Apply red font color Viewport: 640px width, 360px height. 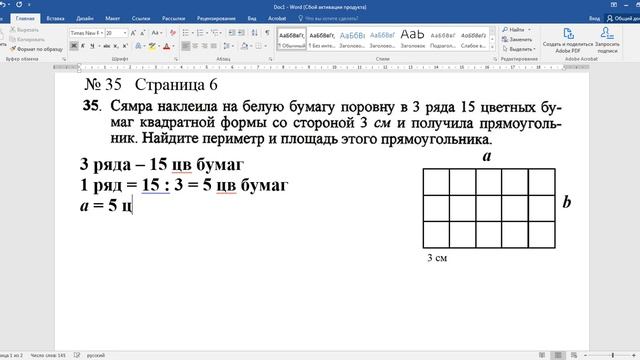(167, 47)
